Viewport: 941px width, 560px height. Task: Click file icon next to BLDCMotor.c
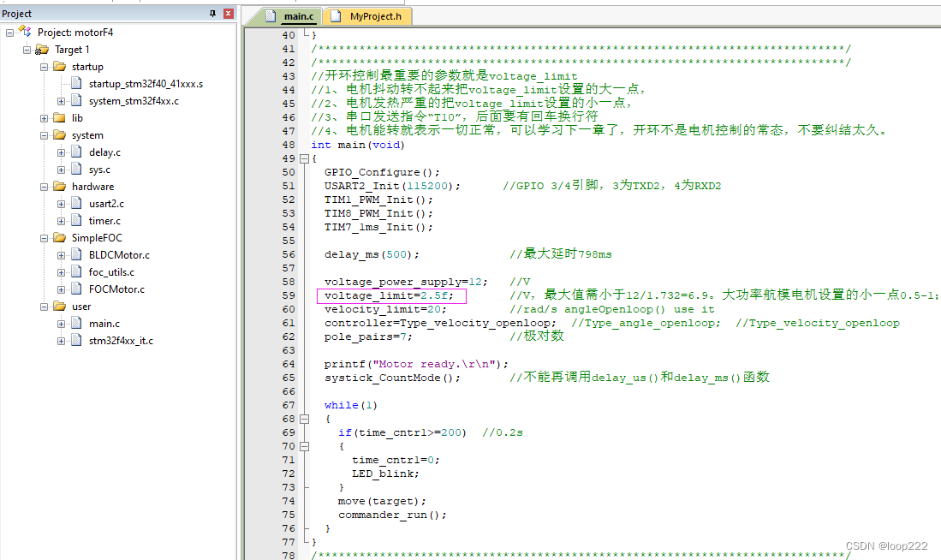76,254
